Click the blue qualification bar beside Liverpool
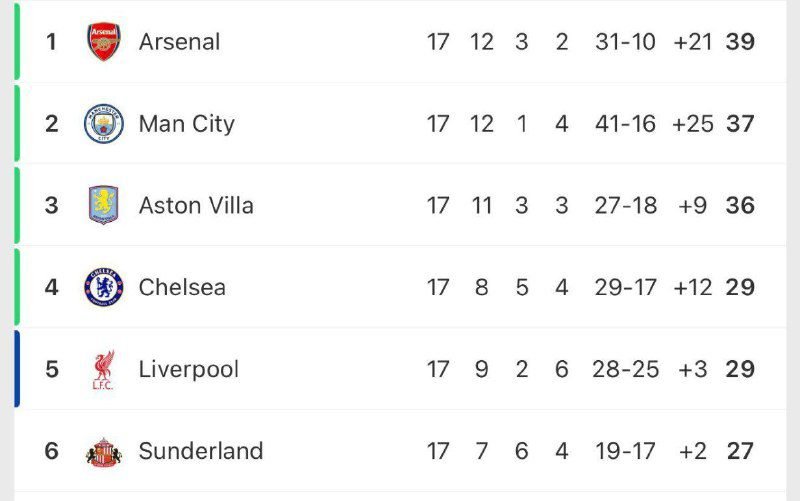 17,369
